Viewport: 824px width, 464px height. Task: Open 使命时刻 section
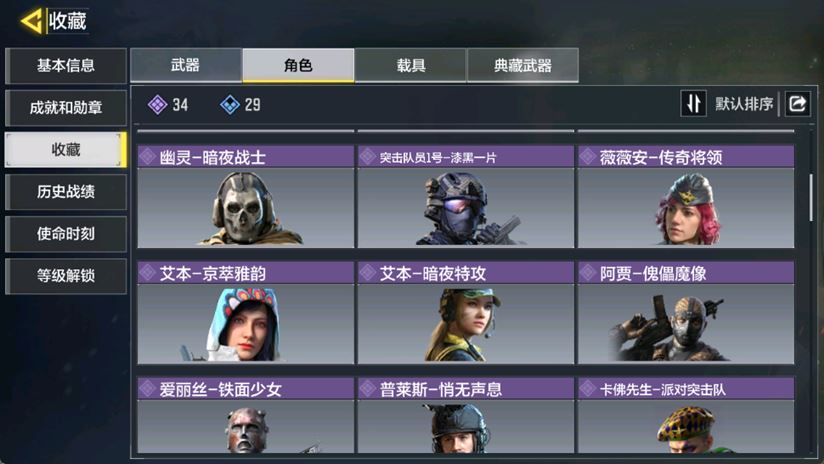coord(66,234)
